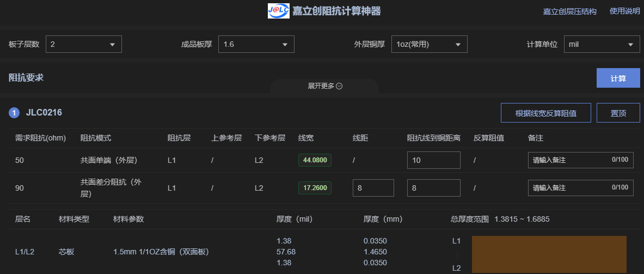Click the 阻抗线到铜距离 field with 8
Screen dimensions: 644x274
434,188
